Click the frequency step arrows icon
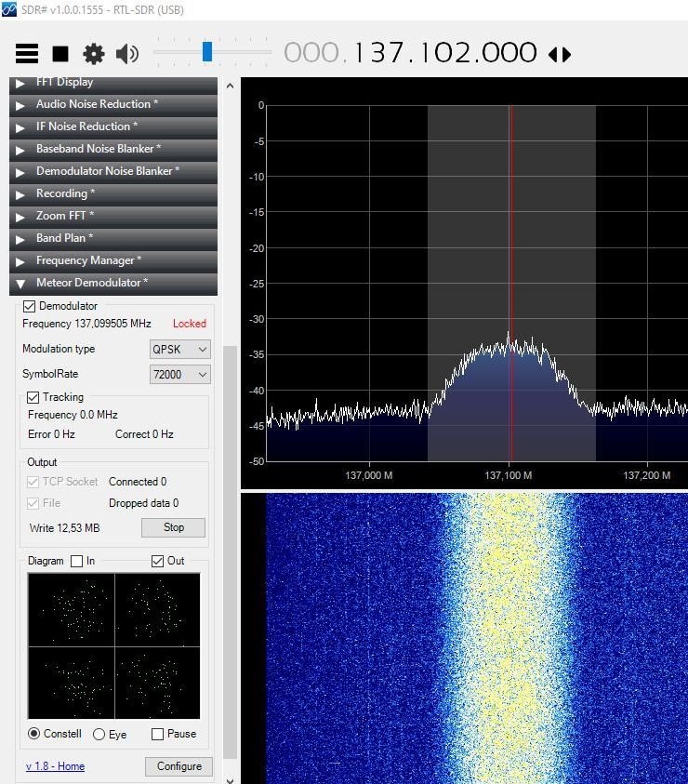Image resolution: width=688 pixels, height=784 pixels. [x=560, y=54]
